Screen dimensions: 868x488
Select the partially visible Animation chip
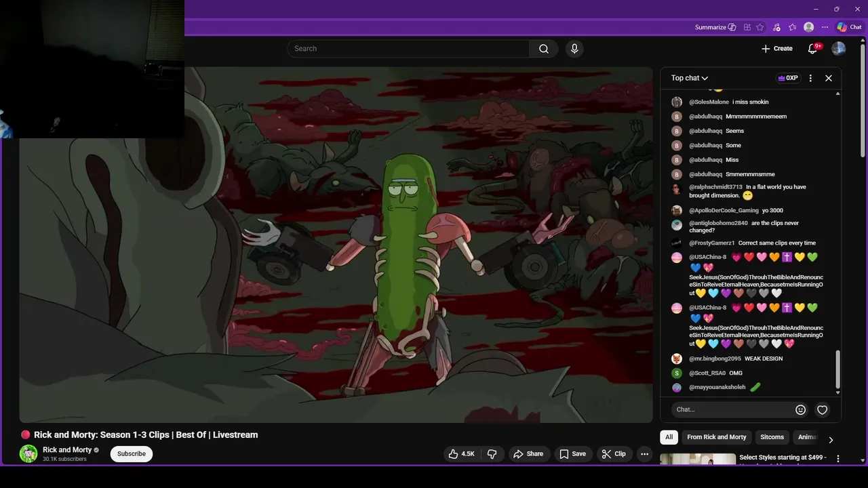(x=808, y=437)
